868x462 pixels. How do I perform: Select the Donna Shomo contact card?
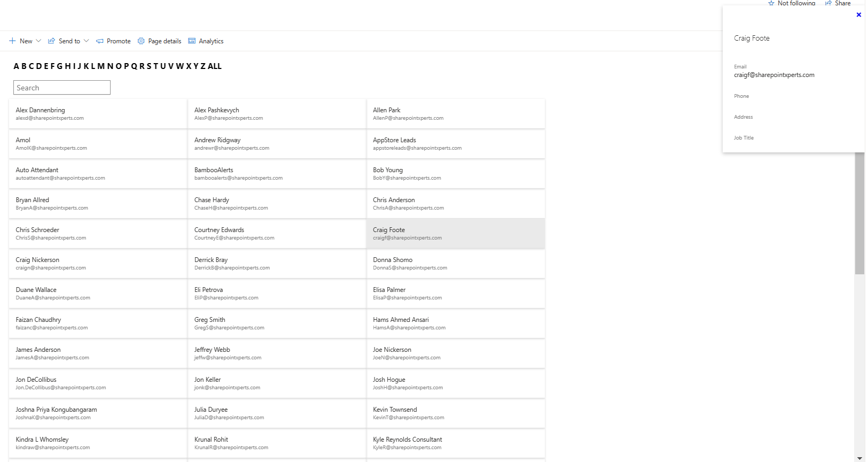[456, 264]
